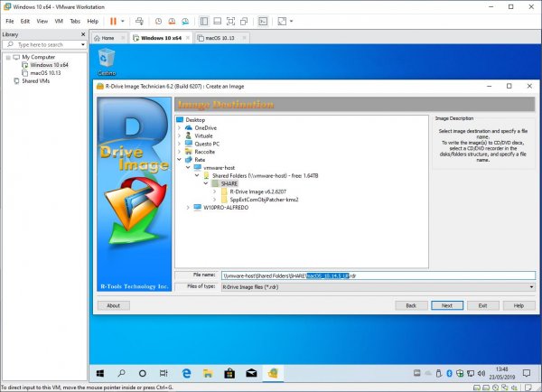This screenshot has height=392, width=542.
Task: Expand the W10PRO-ALFREDO computer node
Action: click(188, 208)
